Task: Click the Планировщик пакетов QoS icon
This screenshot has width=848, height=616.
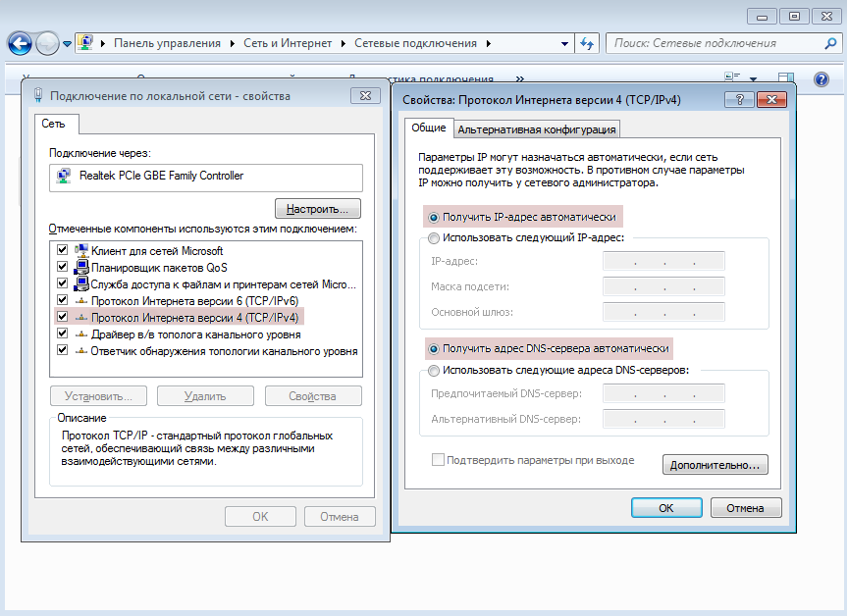Action: (81, 267)
